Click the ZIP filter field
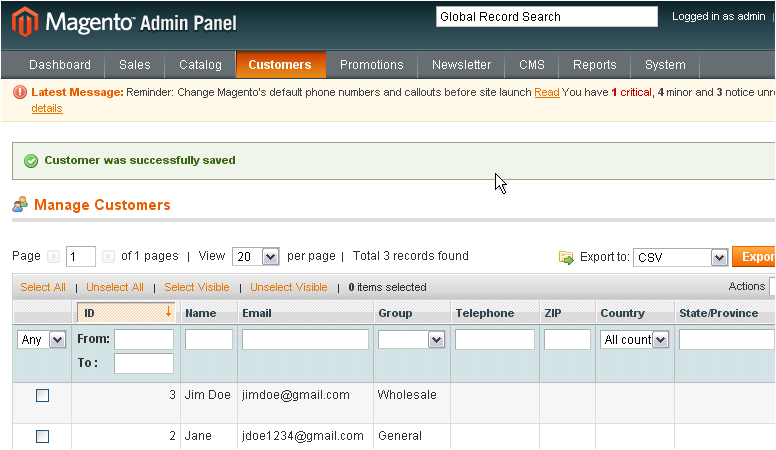 pyautogui.click(x=568, y=340)
